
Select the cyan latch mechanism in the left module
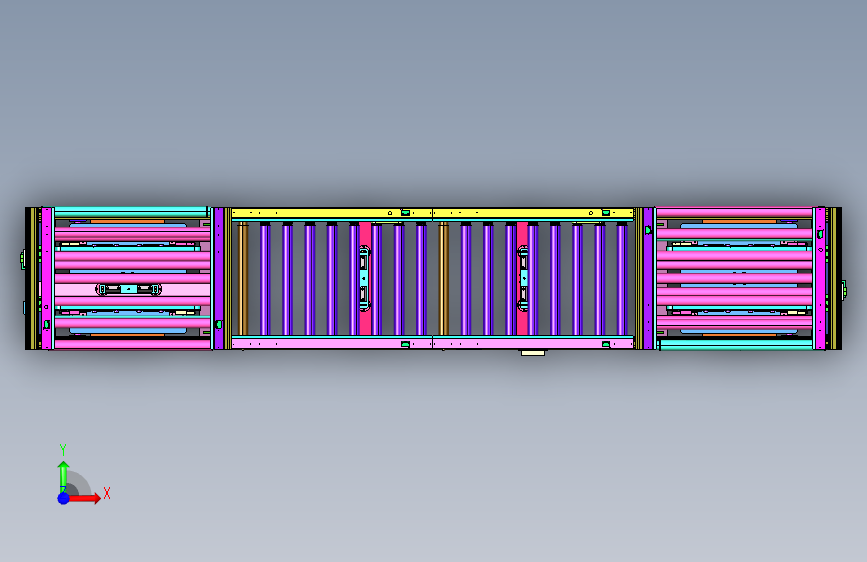128,289
